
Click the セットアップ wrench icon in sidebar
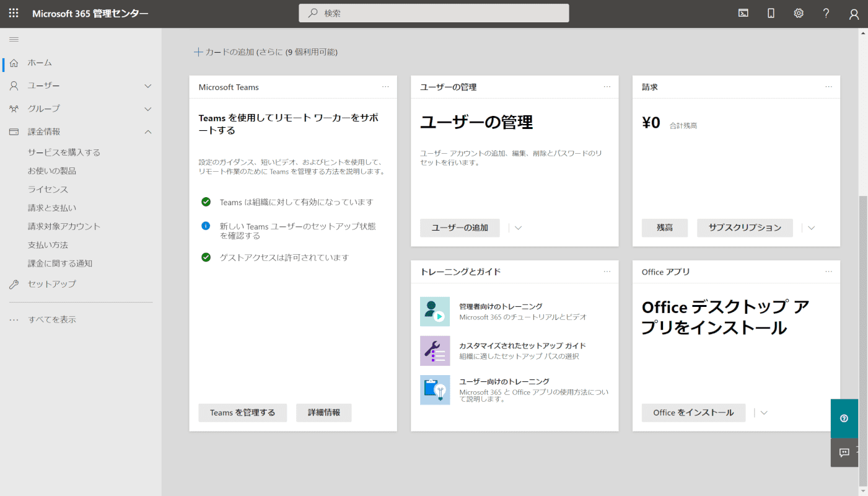pos(14,284)
